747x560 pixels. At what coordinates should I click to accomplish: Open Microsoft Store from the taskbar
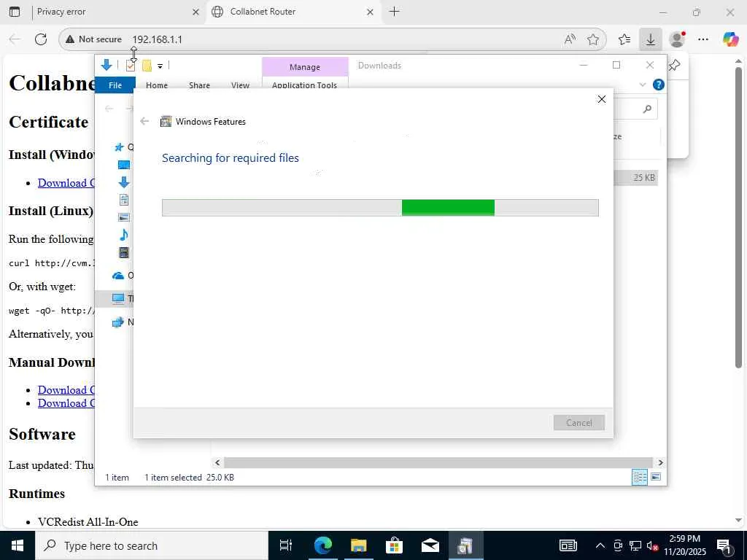pyautogui.click(x=395, y=545)
